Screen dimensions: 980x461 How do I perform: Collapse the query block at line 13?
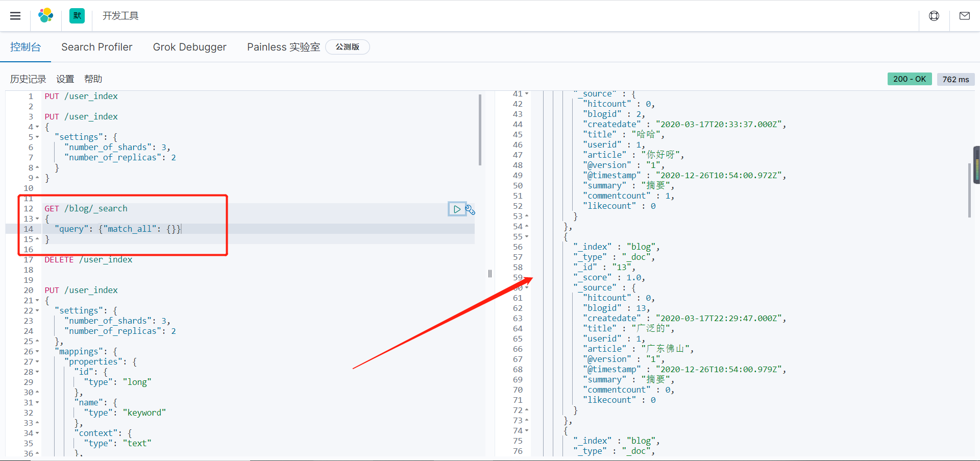(37, 219)
